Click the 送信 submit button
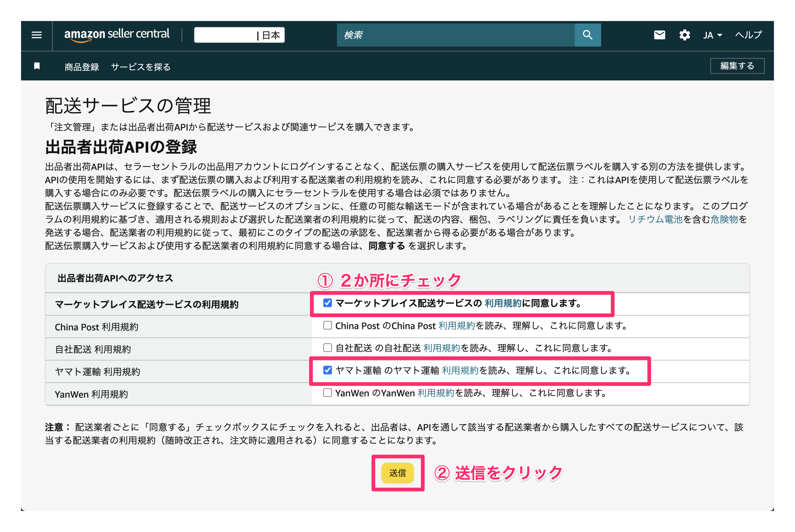Screen dimensions: 795x532 coord(398,473)
